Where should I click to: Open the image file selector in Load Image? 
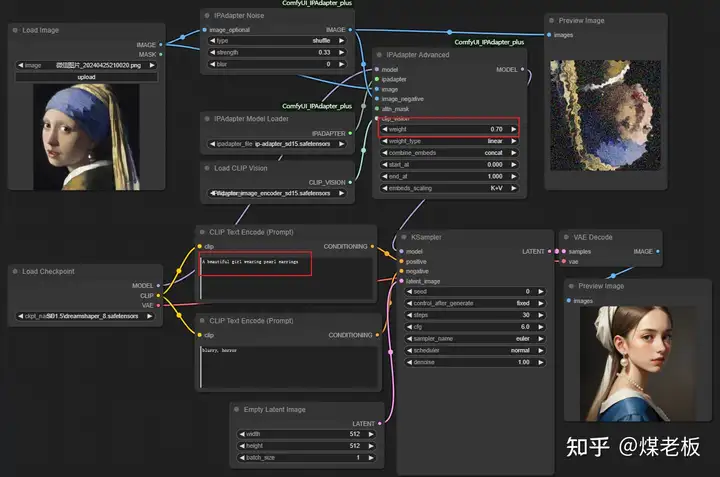(x=86, y=65)
